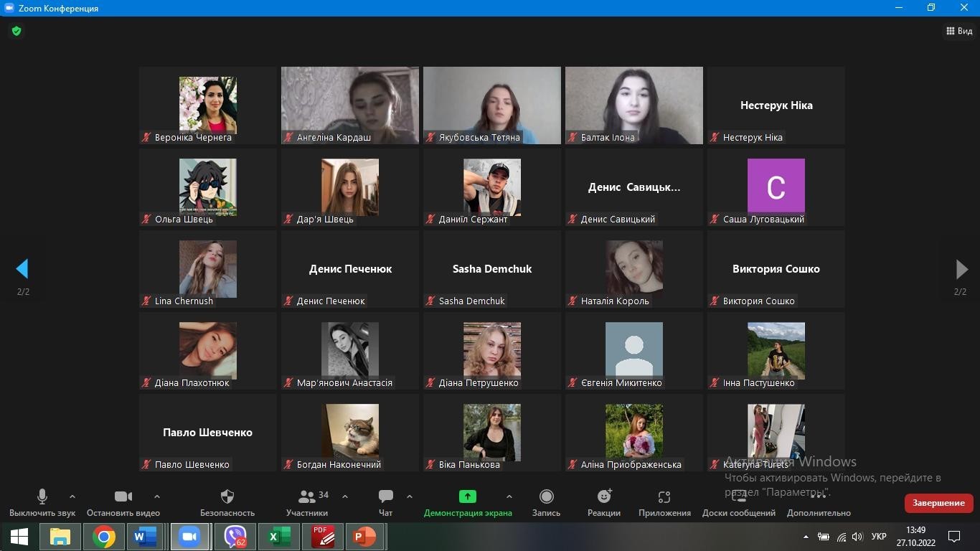Open the Дополнительно more options menu
This screenshot has width=980, height=551.
click(818, 496)
